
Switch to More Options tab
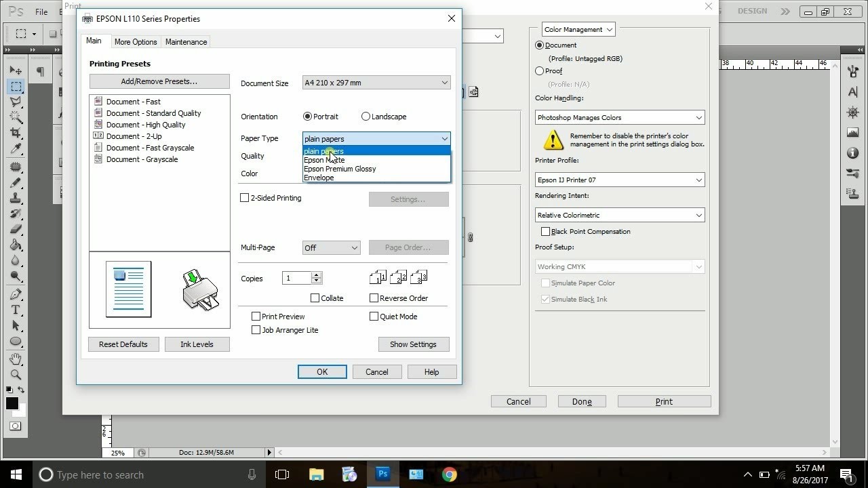pos(136,41)
